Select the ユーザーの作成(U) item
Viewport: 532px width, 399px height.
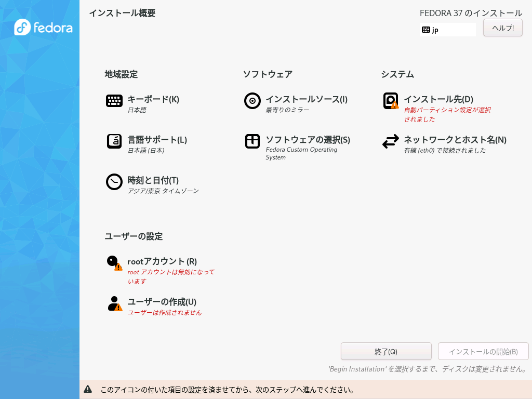[162, 302]
